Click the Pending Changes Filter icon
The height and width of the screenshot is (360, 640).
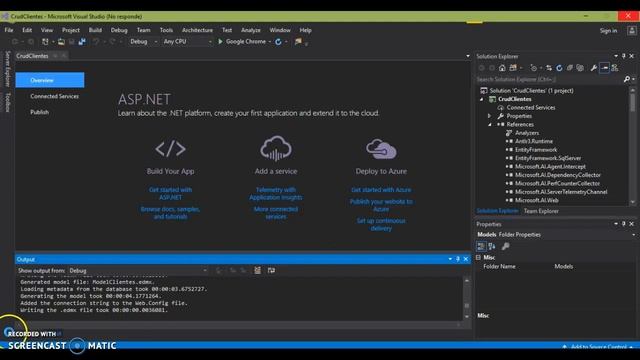(533, 68)
